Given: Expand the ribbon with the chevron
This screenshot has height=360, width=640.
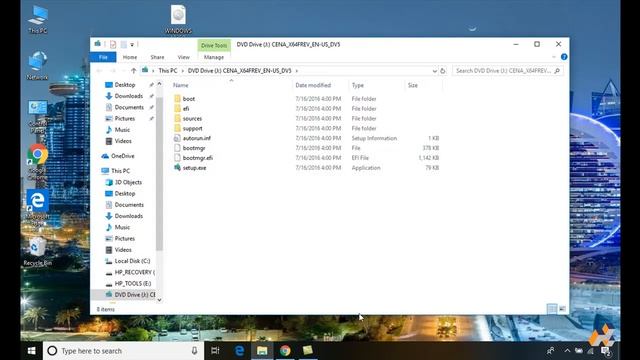Looking at the screenshot, I should point(554,57).
